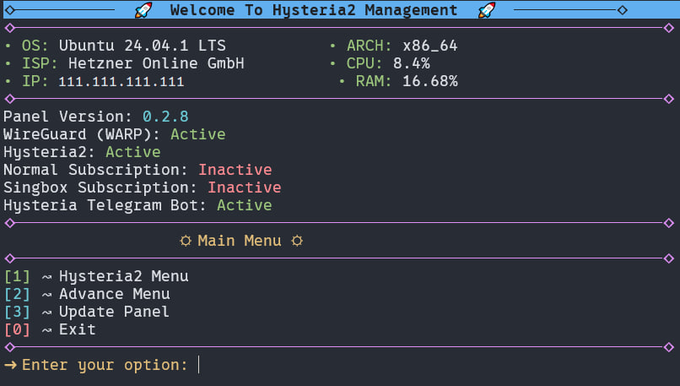
Task: Click the ARCH value x86_64
Action: tap(430, 46)
